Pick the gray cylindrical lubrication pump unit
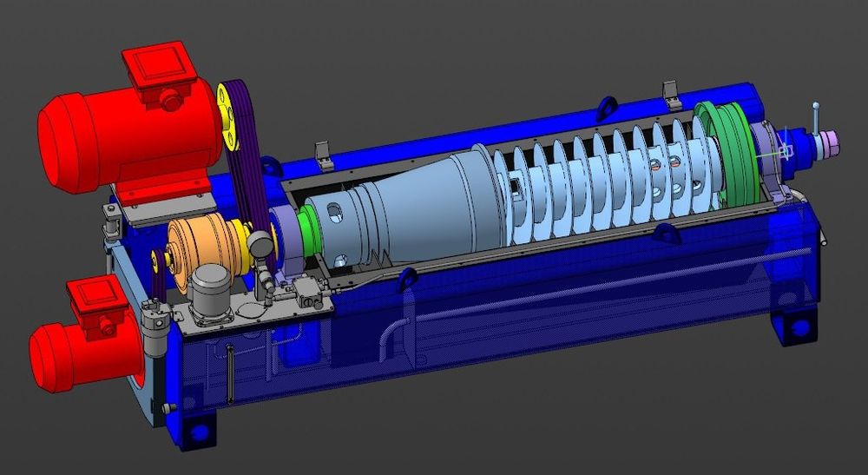This screenshot has width=868, height=475. [209, 293]
